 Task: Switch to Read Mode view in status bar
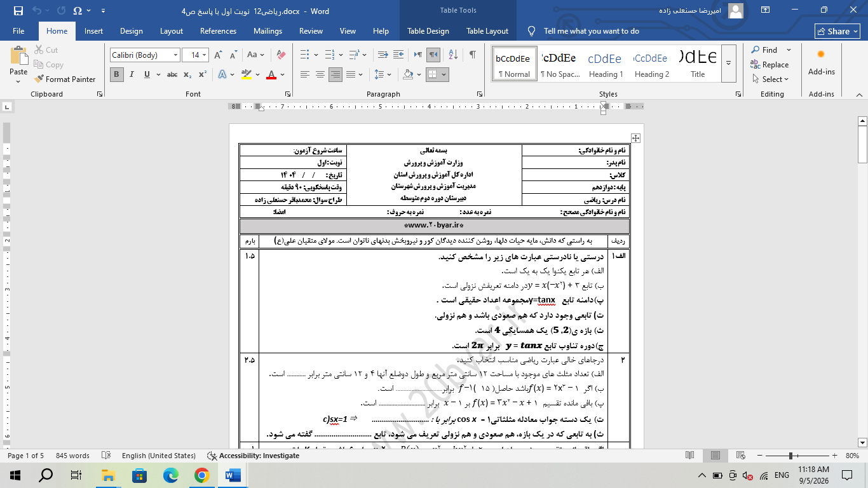click(690, 456)
